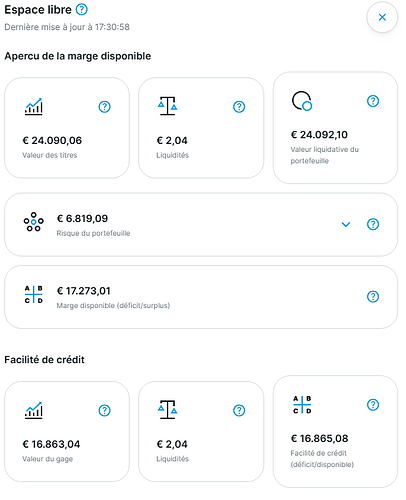The width and height of the screenshot is (406, 500).
Task: Expand the Risque du portefeuille details chevron
Action: pyautogui.click(x=346, y=224)
